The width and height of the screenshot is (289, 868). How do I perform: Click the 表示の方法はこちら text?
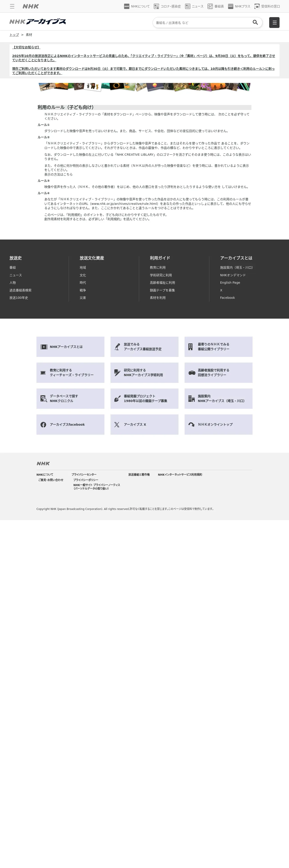tap(59, 175)
